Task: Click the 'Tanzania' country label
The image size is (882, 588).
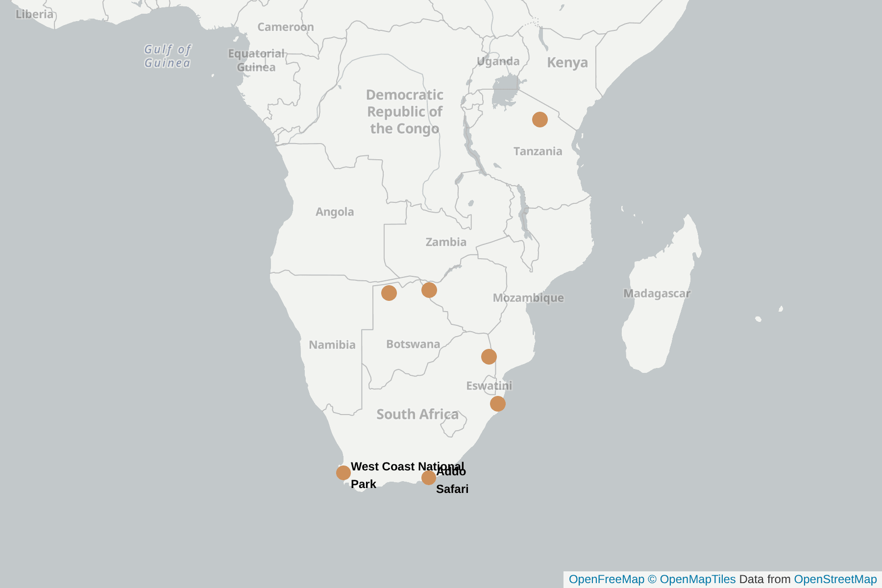Action: (538, 151)
